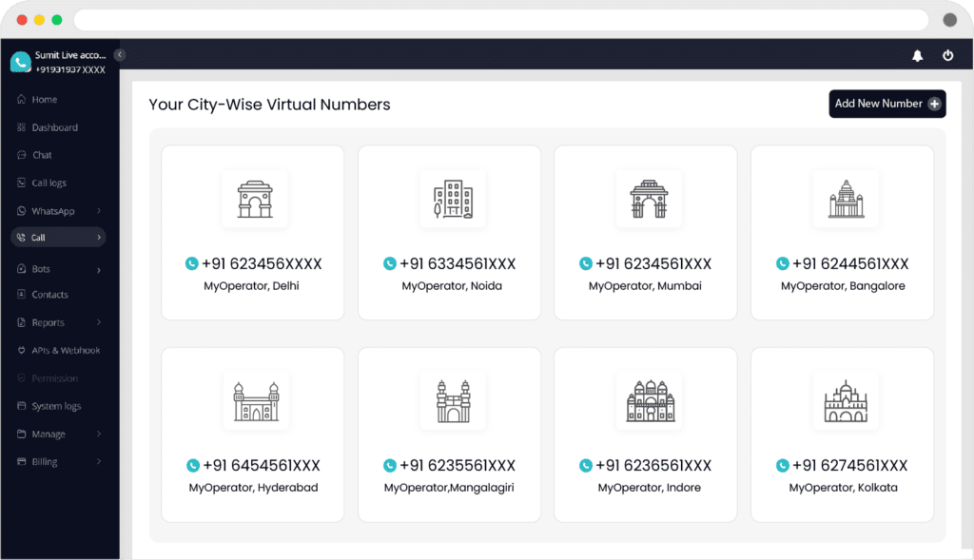974x560 pixels.
Task: Click the MyOperator, Delhi label
Action: point(251,286)
